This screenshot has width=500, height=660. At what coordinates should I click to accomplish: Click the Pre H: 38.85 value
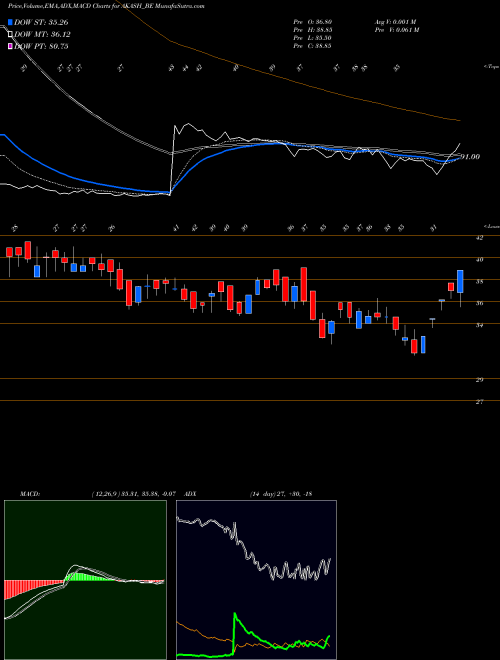313,29
